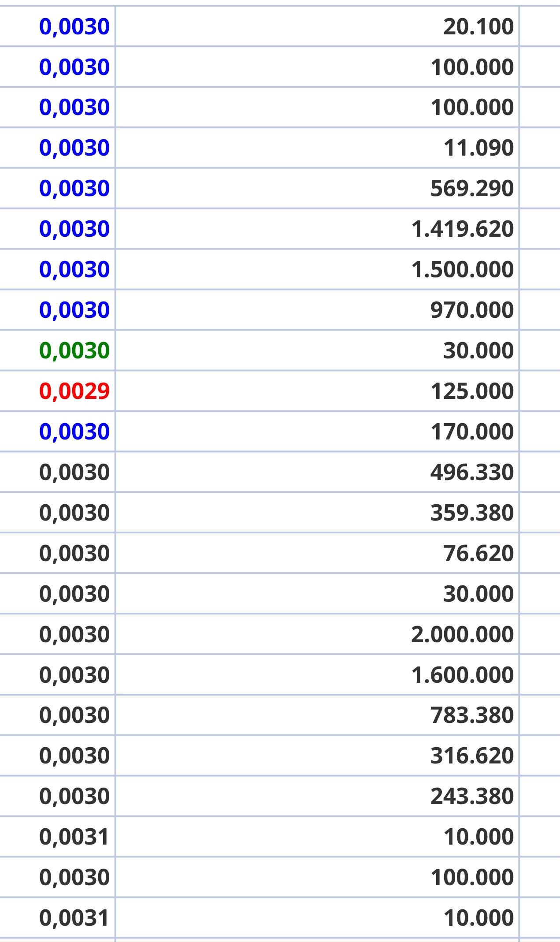Click the 11.090 volume cell
Viewport: 560px width, 942px height.
point(478,148)
